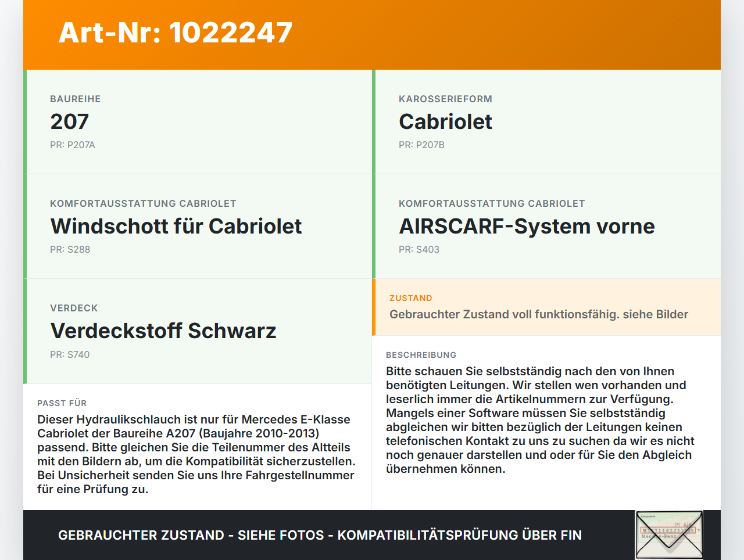The width and height of the screenshot is (744, 560).
Task: Click the orange ZUSTAND label
Action: (x=411, y=298)
